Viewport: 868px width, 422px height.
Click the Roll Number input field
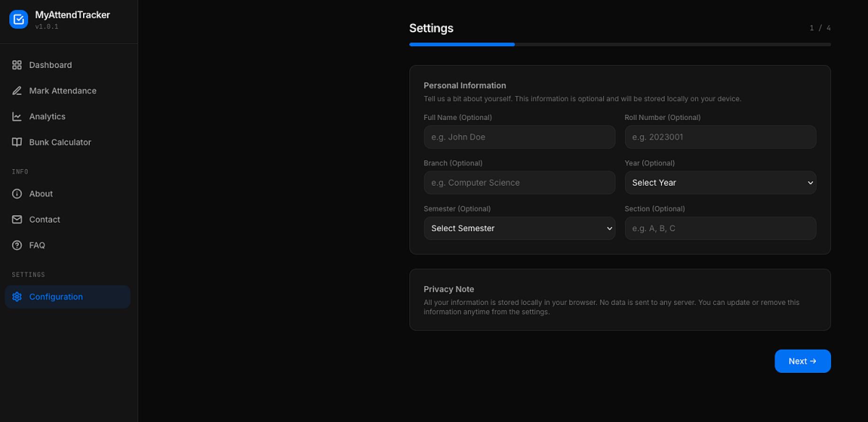coord(720,137)
